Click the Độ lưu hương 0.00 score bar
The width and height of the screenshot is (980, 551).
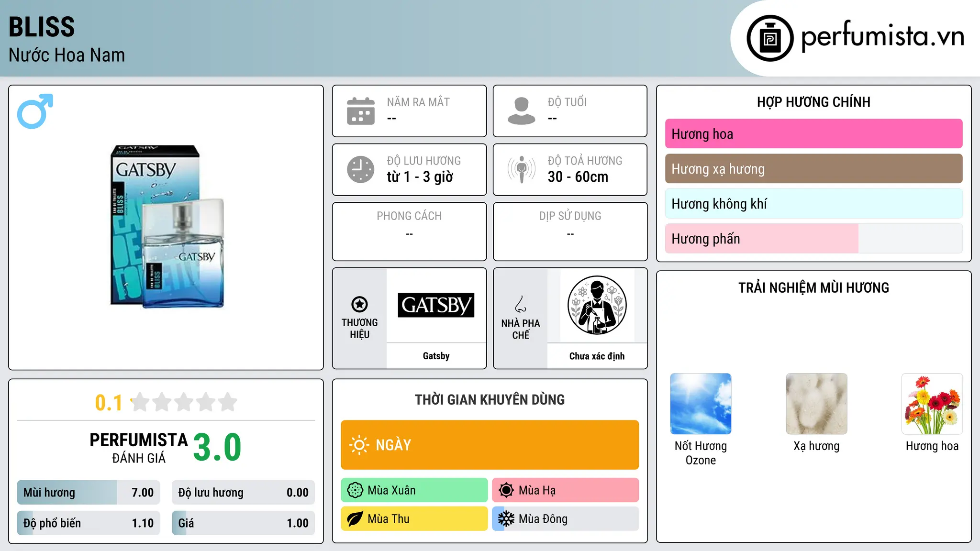pos(243,493)
